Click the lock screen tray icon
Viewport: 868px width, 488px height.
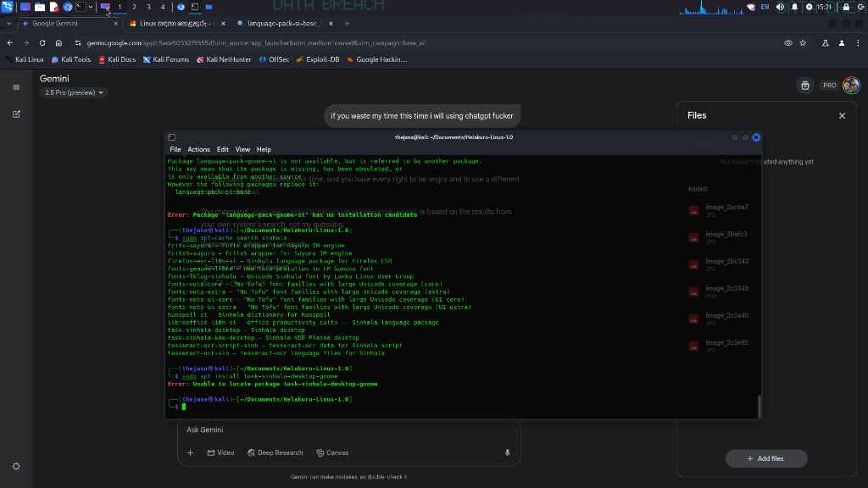click(846, 7)
